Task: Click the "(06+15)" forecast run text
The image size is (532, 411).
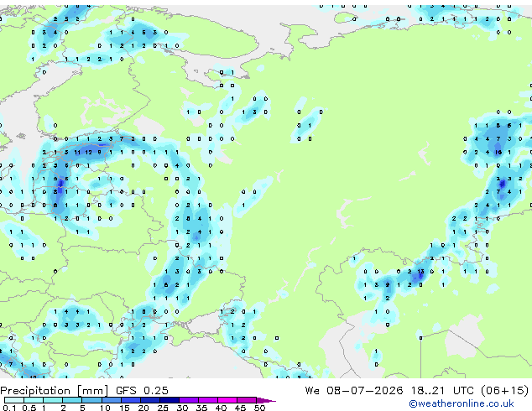Action: pos(505,390)
